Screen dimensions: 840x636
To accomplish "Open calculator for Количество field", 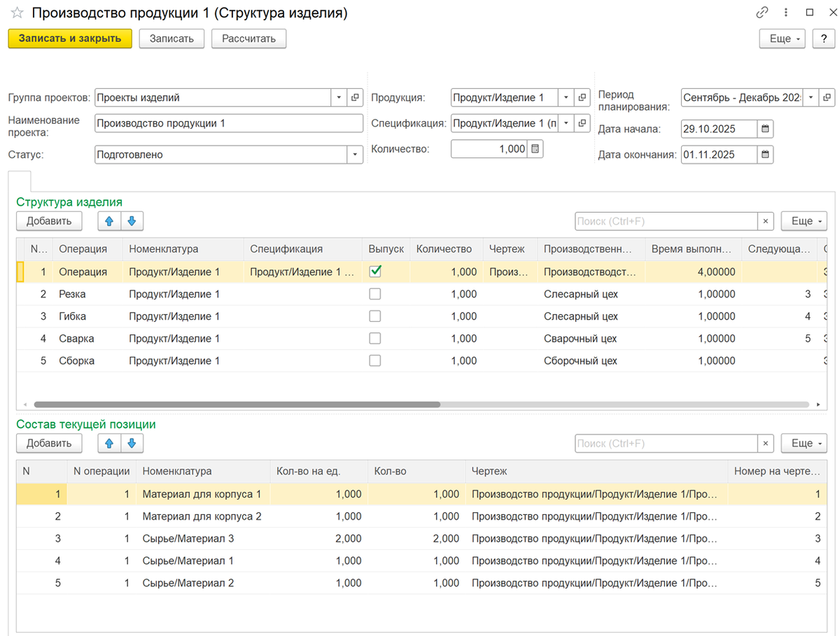I will click(535, 149).
